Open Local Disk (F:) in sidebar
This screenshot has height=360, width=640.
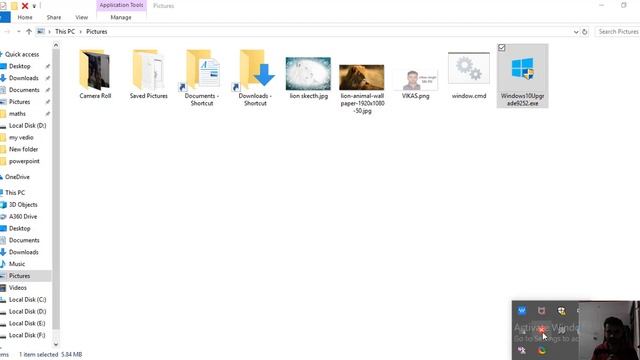pyautogui.click(x=27, y=335)
